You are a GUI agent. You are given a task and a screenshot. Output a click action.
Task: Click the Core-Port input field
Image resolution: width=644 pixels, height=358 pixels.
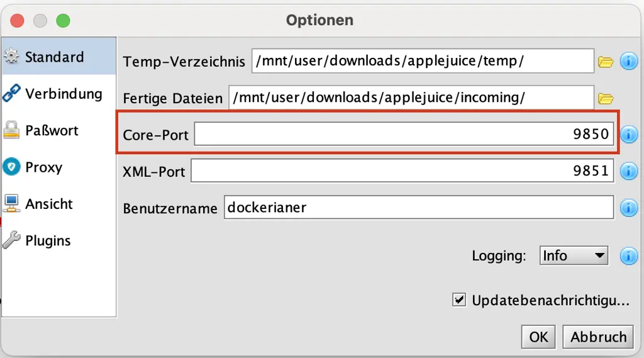pyautogui.click(x=404, y=134)
